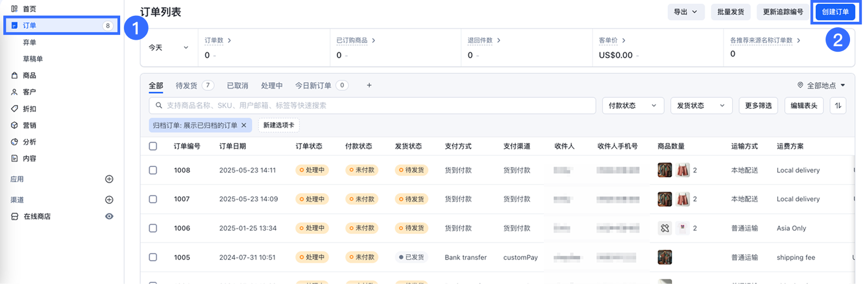The image size is (868, 284).
Task: Click the 更多筛选 more filters button
Action: pos(758,106)
